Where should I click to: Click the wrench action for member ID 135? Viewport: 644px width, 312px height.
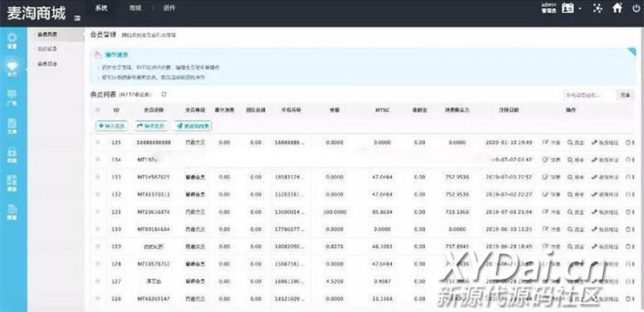(x=605, y=143)
